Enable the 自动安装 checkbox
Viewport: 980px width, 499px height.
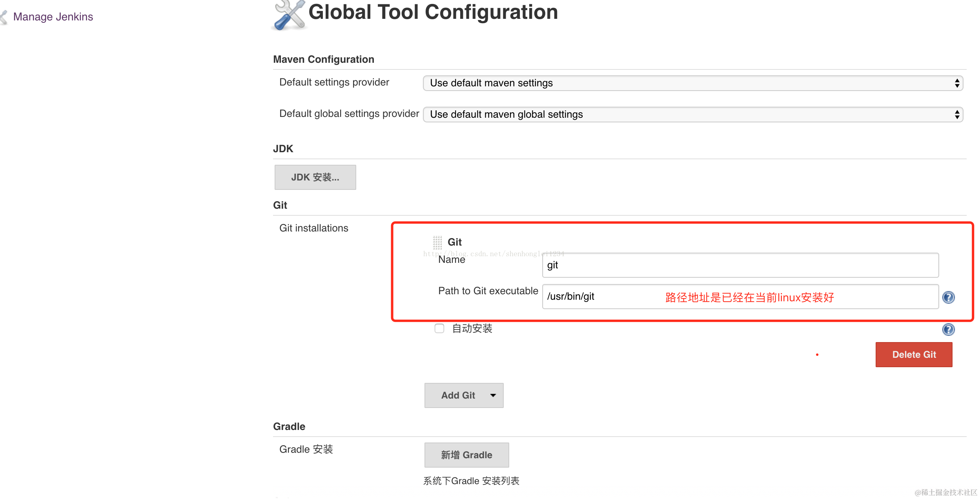click(439, 328)
